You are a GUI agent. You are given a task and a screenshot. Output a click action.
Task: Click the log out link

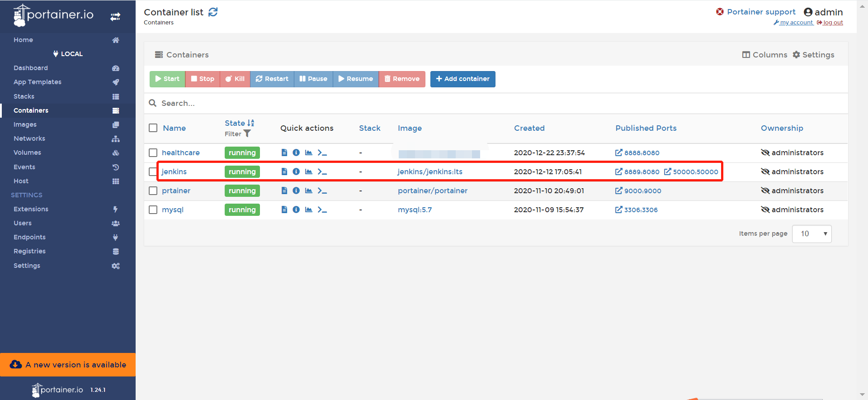(x=830, y=23)
